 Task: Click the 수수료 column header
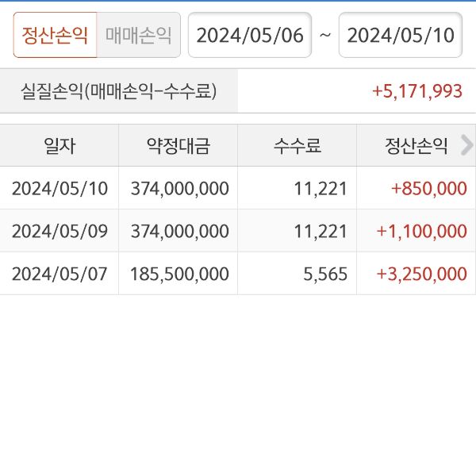coord(297,145)
